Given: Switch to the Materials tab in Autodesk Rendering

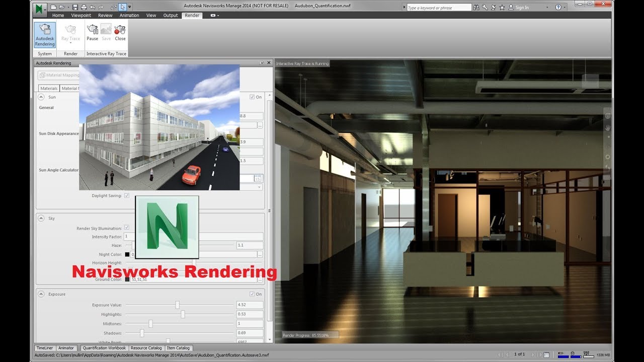Looking at the screenshot, I should click(x=49, y=88).
